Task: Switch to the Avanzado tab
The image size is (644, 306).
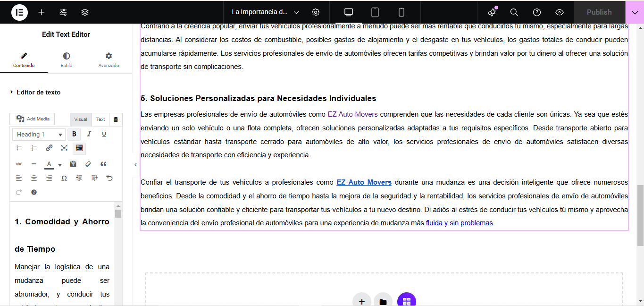Action: point(109,60)
